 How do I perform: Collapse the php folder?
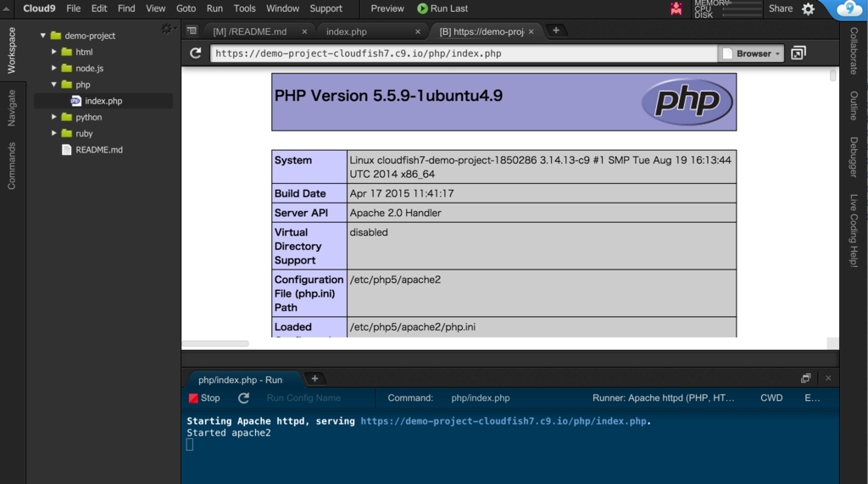(x=53, y=84)
